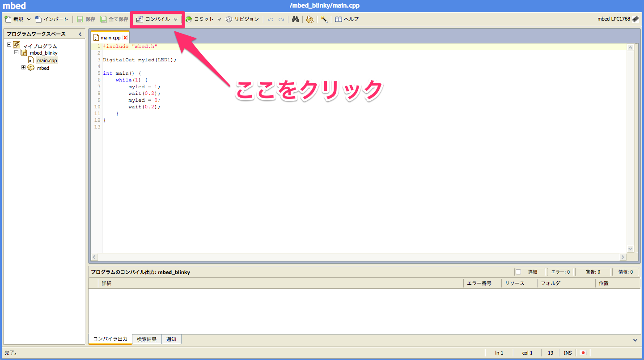This screenshot has width=644, height=360.
Task: Click the magic wand wizard icon
Action: [324, 19]
